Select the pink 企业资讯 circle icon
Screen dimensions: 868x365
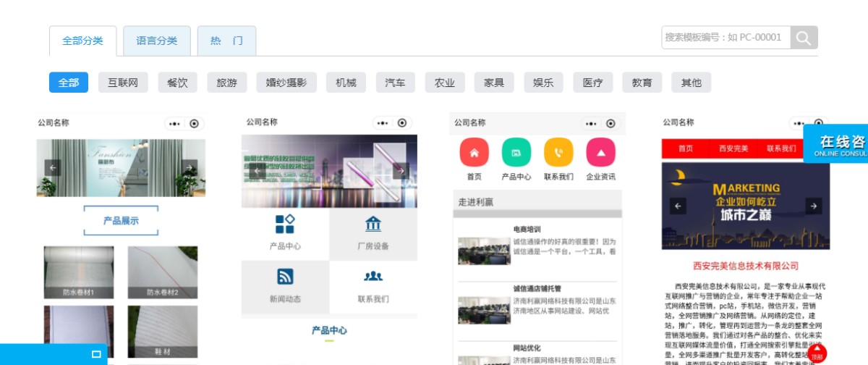click(x=600, y=152)
